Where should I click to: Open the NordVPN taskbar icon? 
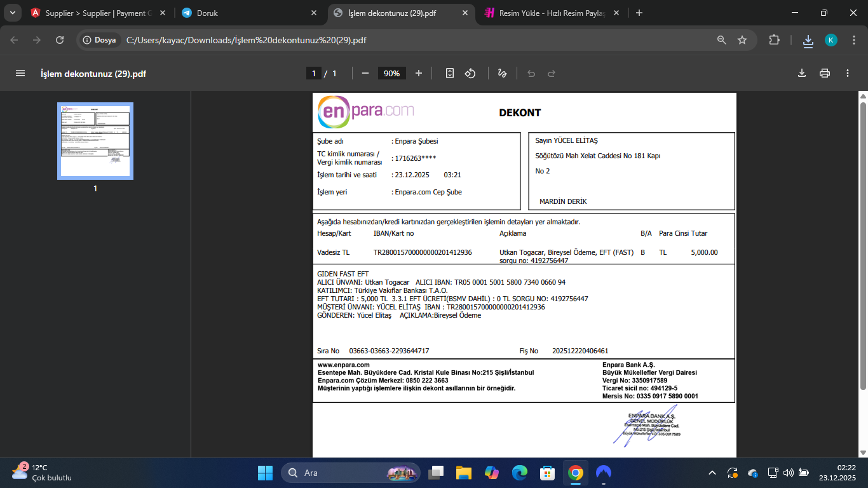pos(604,473)
